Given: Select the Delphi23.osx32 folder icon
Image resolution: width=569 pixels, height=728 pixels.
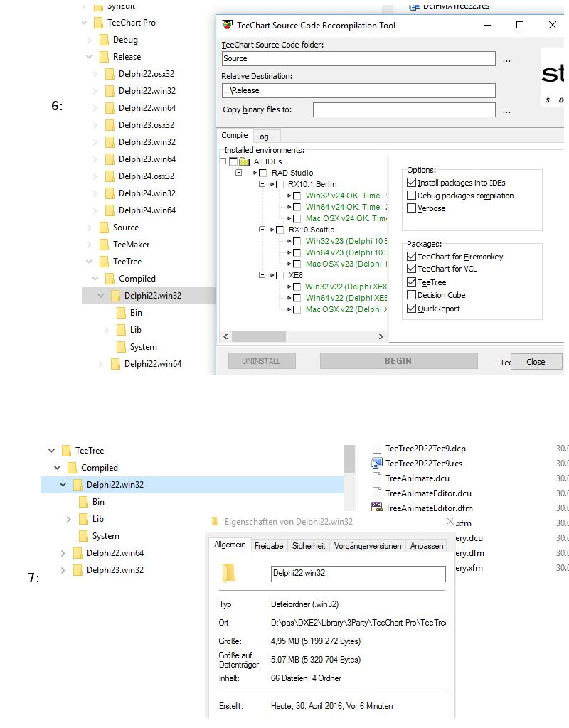Looking at the screenshot, I should [x=110, y=125].
